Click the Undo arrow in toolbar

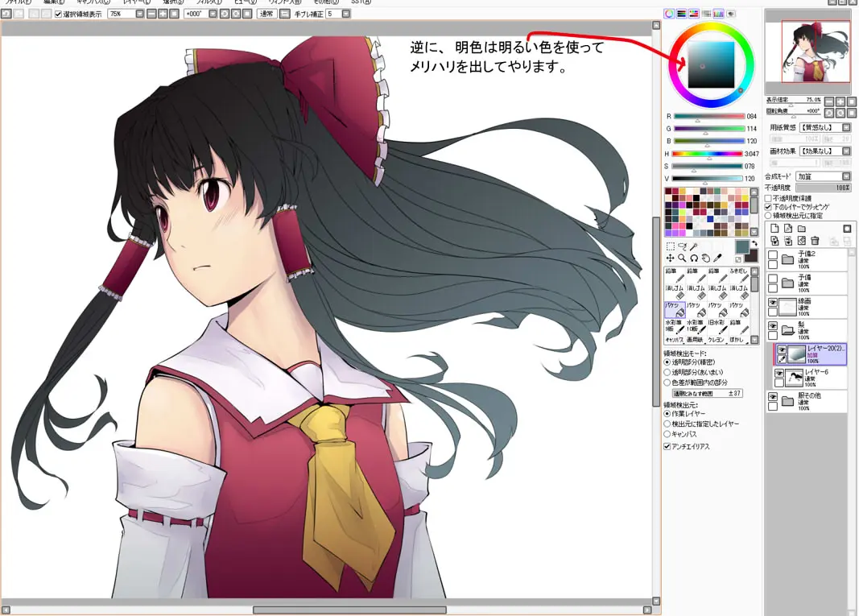(6, 14)
